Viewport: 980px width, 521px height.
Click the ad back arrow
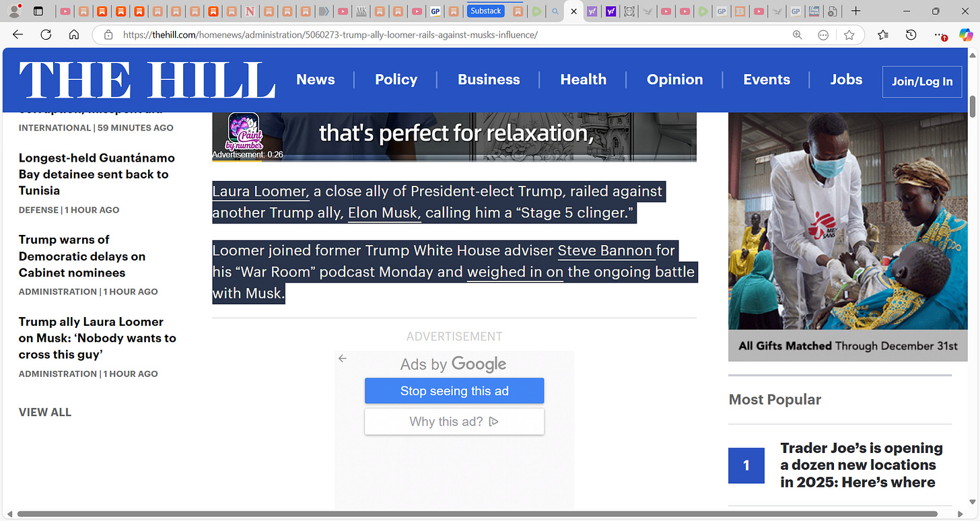pyautogui.click(x=343, y=359)
